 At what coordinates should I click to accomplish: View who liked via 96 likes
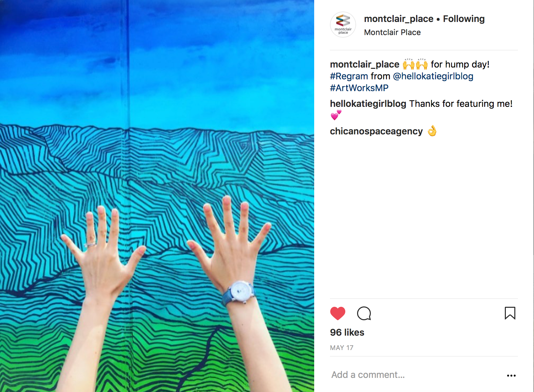(347, 333)
